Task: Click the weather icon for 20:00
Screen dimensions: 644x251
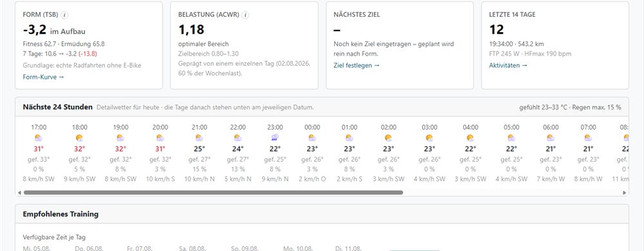Action: (x=160, y=138)
